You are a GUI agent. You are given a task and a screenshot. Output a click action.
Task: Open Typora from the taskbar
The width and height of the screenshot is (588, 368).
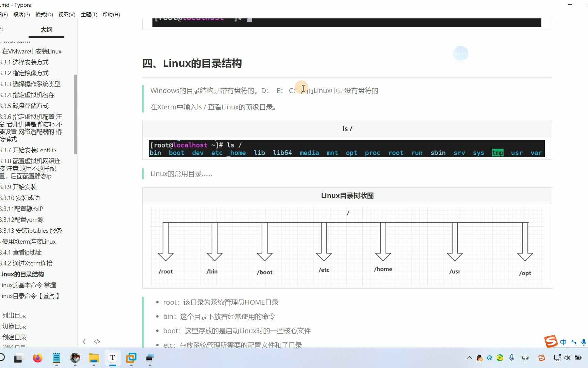point(112,358)
